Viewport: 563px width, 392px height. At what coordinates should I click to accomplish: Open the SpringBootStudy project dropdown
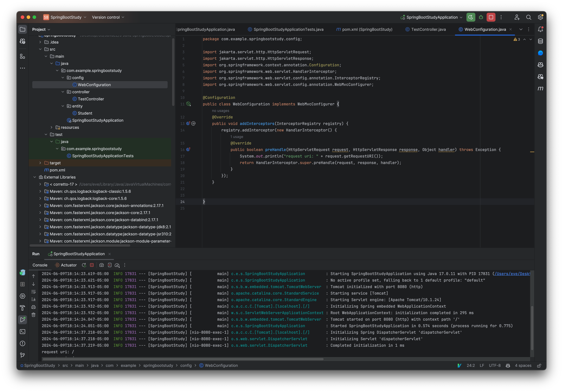tap(65, 17)
